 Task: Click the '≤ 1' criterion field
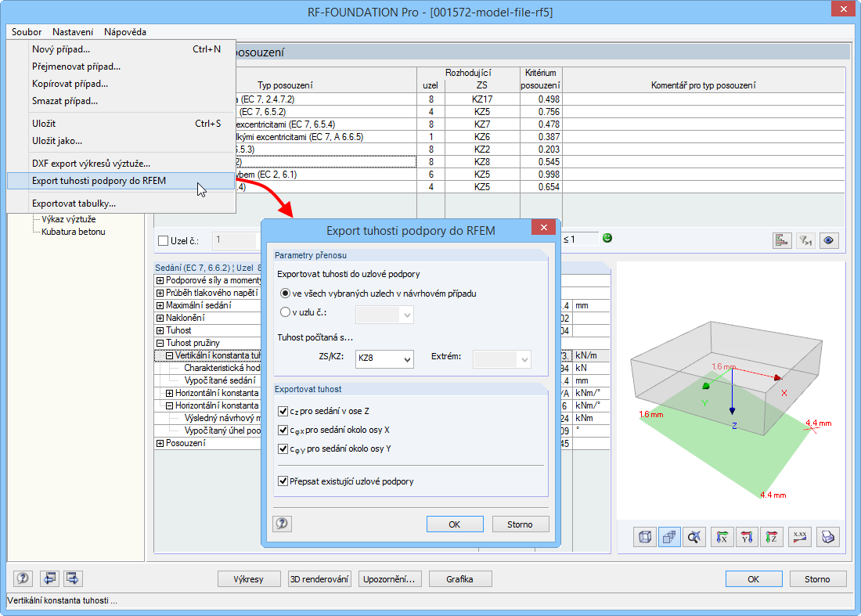(580, 239)
